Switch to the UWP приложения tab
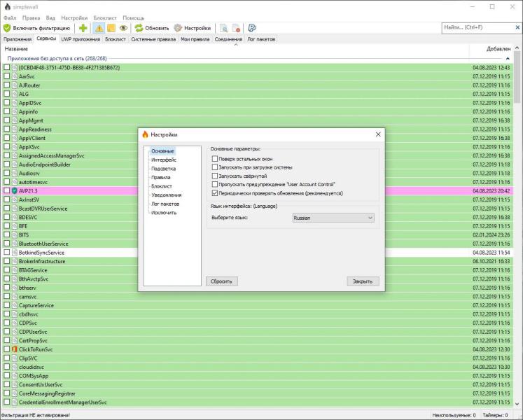This screenshot has height=420, width=523. coord(81,39)
